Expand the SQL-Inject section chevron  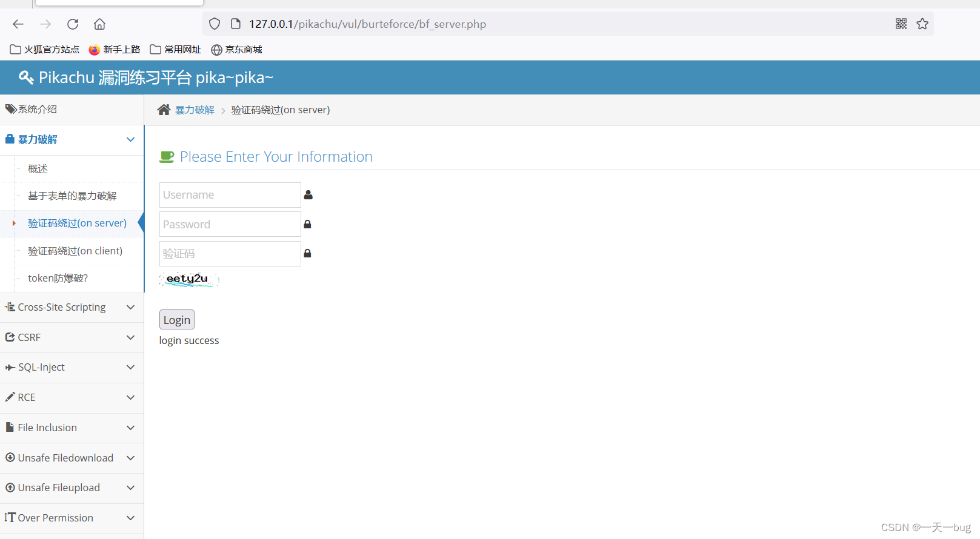tap(130, 368)
